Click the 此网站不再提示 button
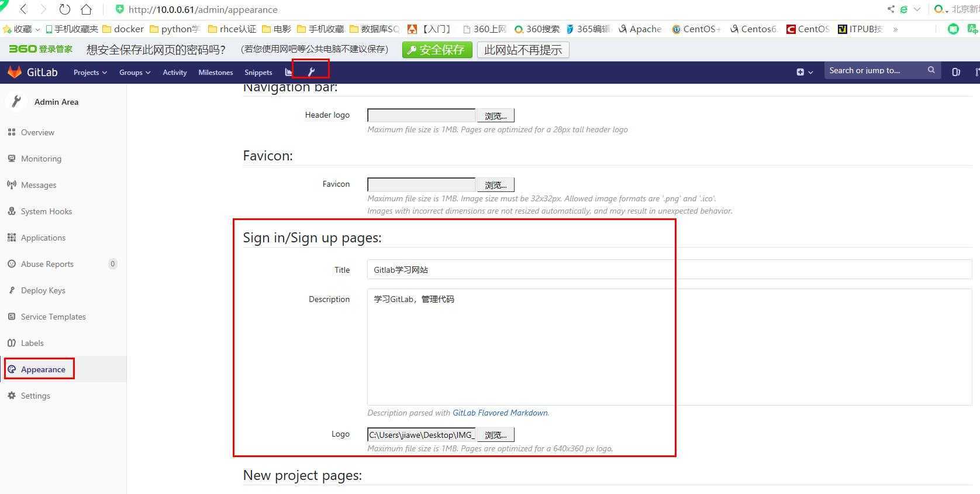The width and height of the screenshot is (980, 494). (x=523, y=50)
